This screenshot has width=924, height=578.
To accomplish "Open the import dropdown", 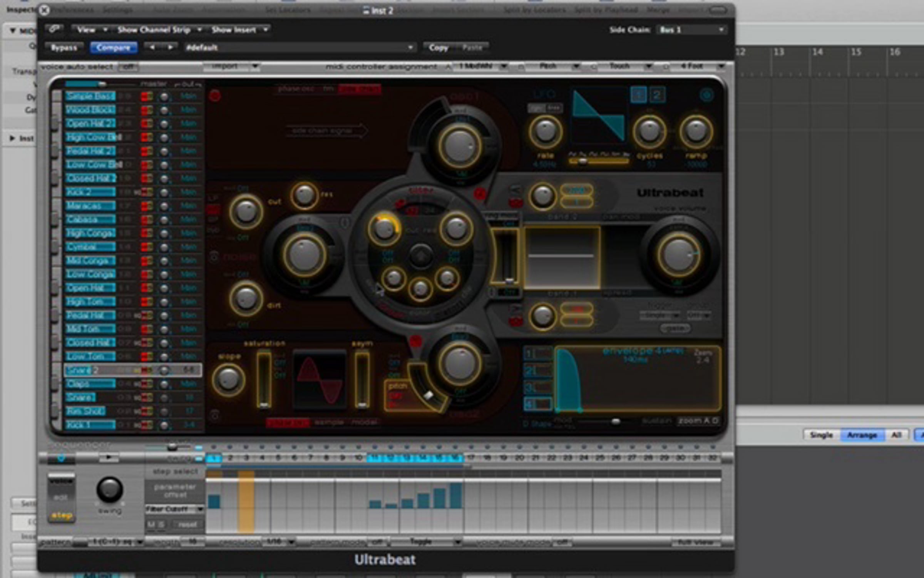I will 232,66.
